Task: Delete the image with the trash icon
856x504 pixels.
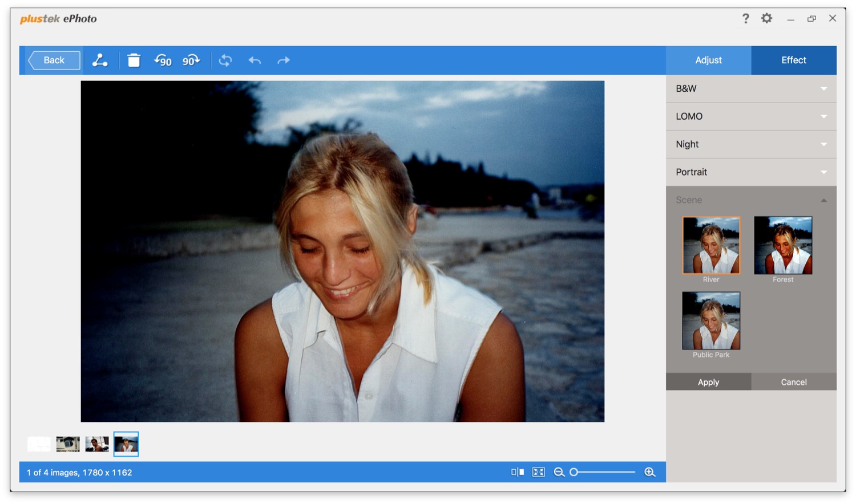Action: pyautogui.click(x=134, y=60)
